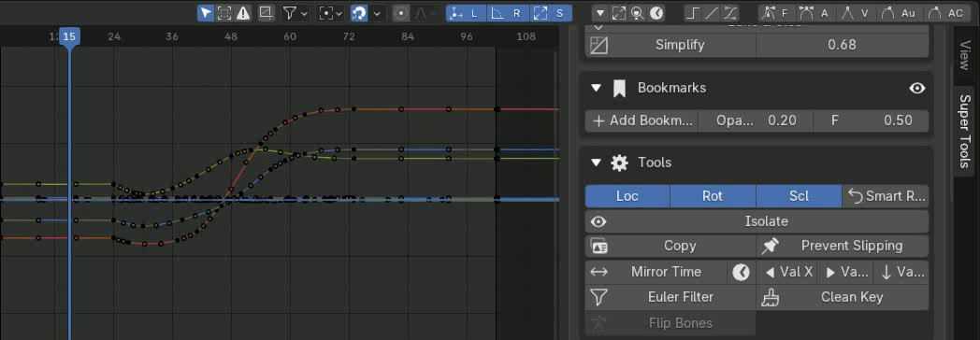
Task: Click the normalize curves icon
Action: pos(267,12)
